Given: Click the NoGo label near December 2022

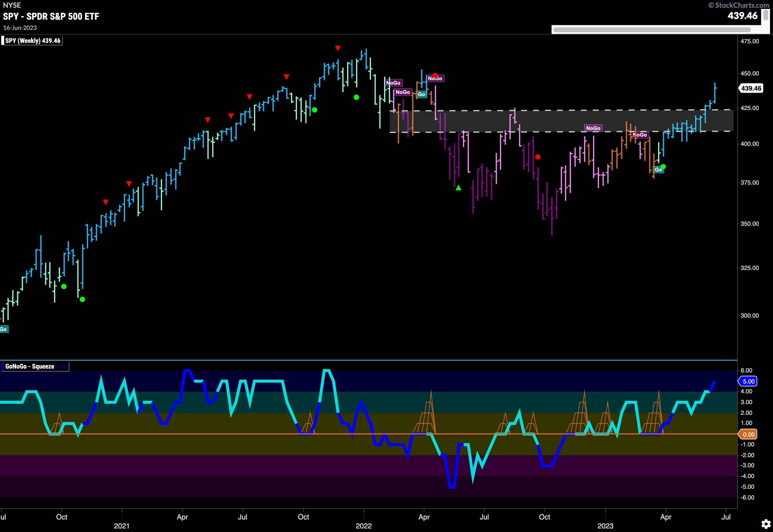Looking at the screenshot, I should pos(593,128).
